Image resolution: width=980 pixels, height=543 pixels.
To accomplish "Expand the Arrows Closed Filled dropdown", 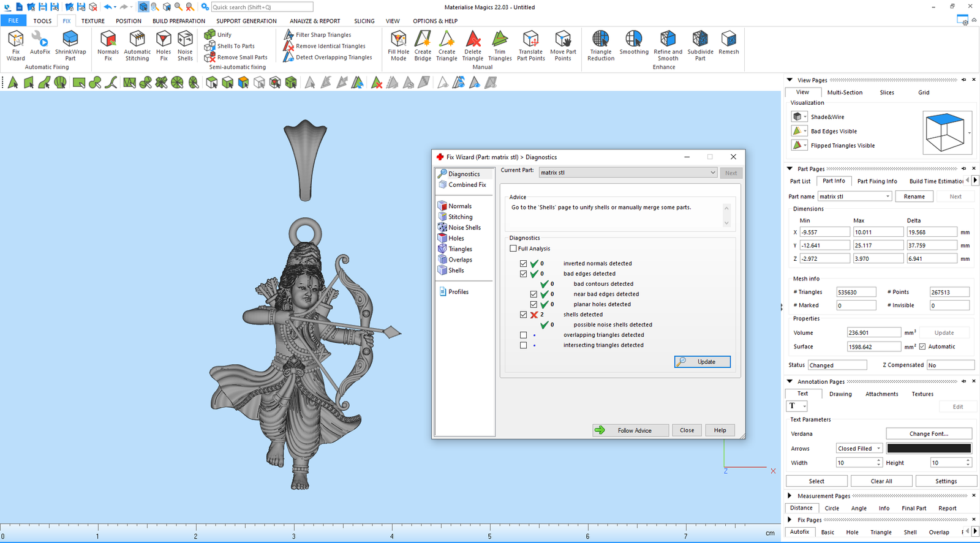I will (x=859, y=449).
